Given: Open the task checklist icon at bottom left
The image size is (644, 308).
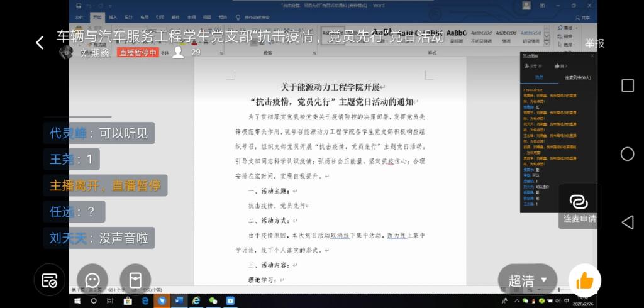Looking at the screenshot, I should pos(50,280).
